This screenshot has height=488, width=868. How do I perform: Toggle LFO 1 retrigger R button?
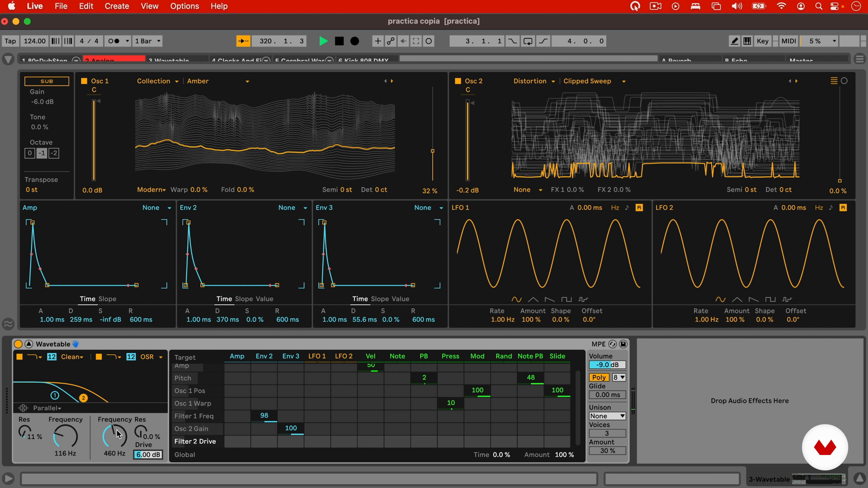coord(639,208)
